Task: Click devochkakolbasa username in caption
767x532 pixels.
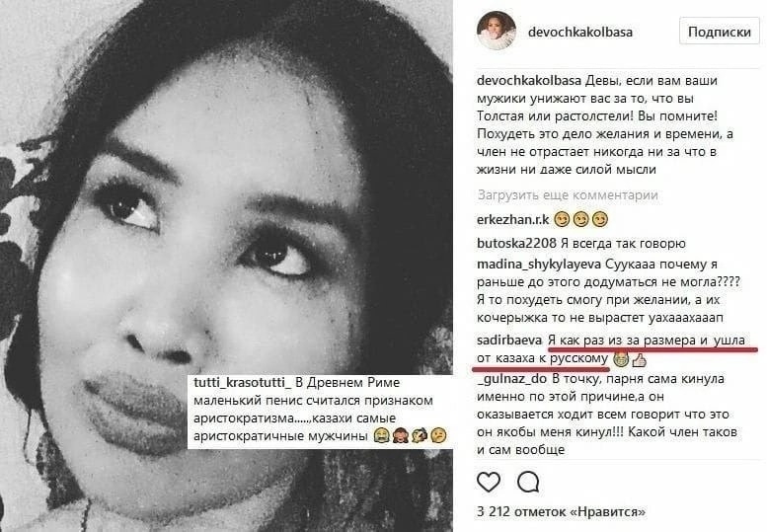Action: point(529,80)
